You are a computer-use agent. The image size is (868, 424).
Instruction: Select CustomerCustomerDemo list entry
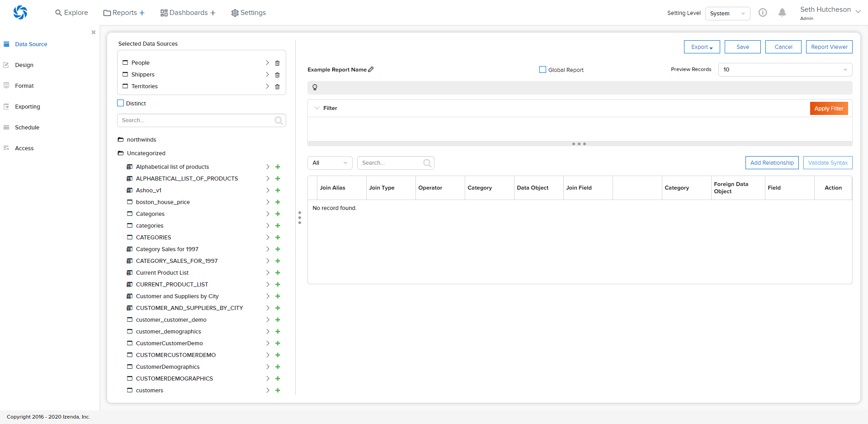pos(170,343)
